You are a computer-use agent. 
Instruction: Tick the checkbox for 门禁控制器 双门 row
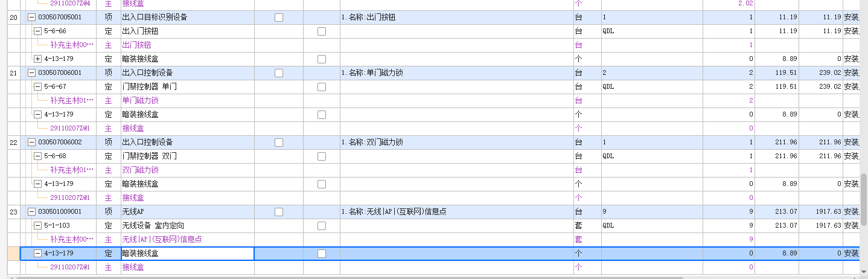(x=322, y=156)
